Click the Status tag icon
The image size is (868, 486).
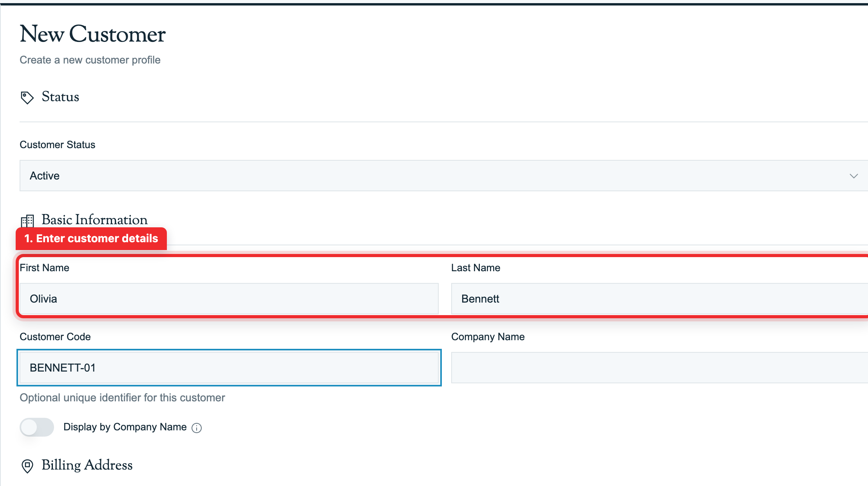click(x=27, y=97)
